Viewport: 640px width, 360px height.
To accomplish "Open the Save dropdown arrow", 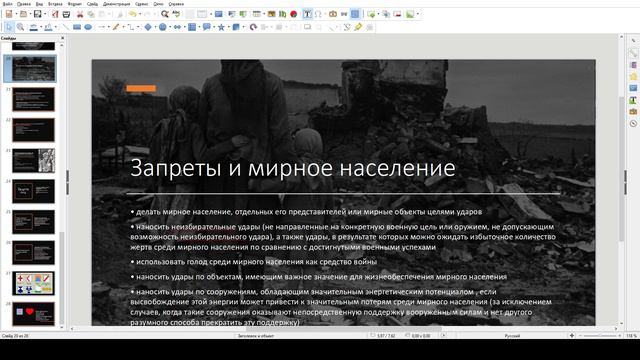I will pos(44,14).
